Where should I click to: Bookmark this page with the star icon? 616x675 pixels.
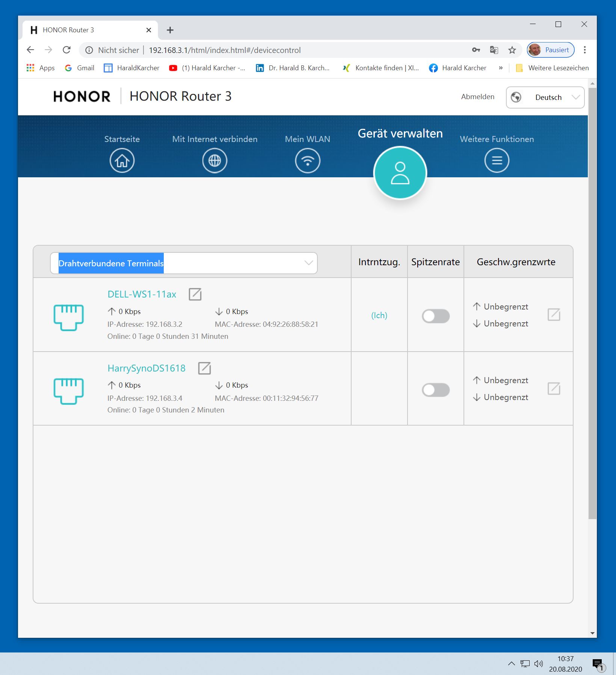pos(512,50)
